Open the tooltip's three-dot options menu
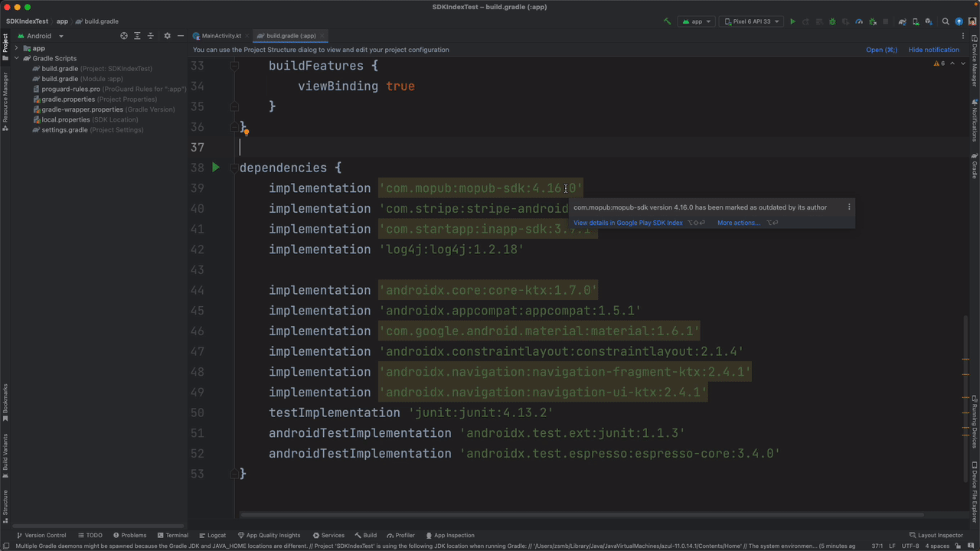980x551 pixels. click(x=848, y=207)
